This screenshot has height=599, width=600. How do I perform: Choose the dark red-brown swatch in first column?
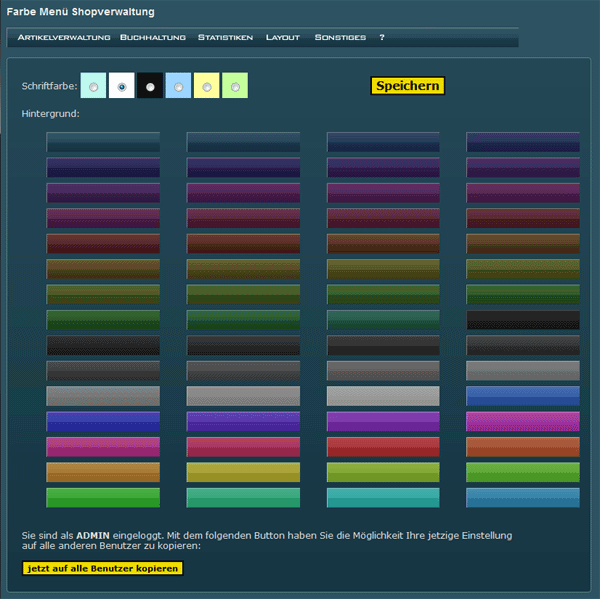(x=103, y=244)
